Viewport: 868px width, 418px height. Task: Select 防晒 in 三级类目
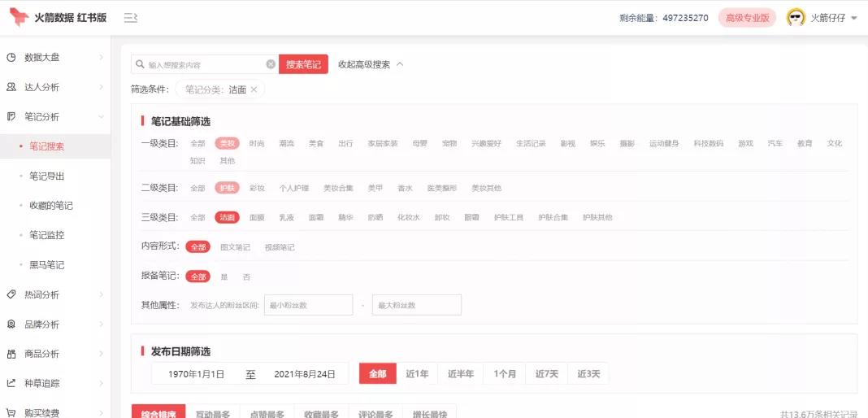coord(375,218)
